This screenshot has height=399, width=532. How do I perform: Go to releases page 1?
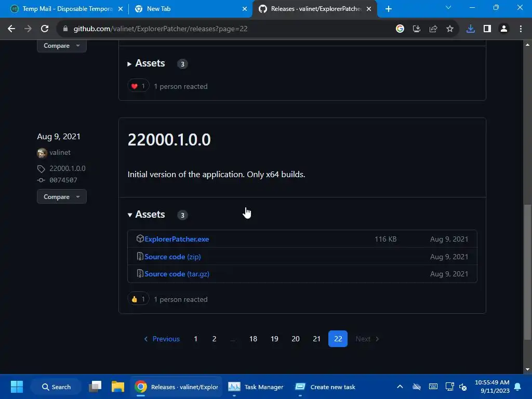click(x=196, y=339)
